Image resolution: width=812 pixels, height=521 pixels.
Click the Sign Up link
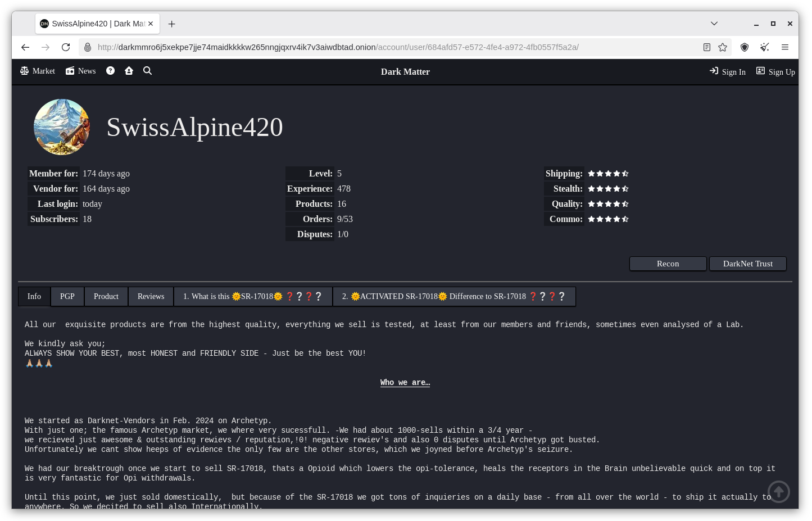click(x=775, y=71)
